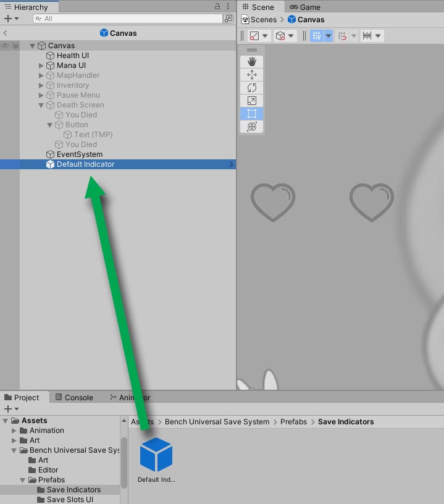Expand the Mana UI object
The height and width of the screenshot is (504, 444).
(41, 65)
